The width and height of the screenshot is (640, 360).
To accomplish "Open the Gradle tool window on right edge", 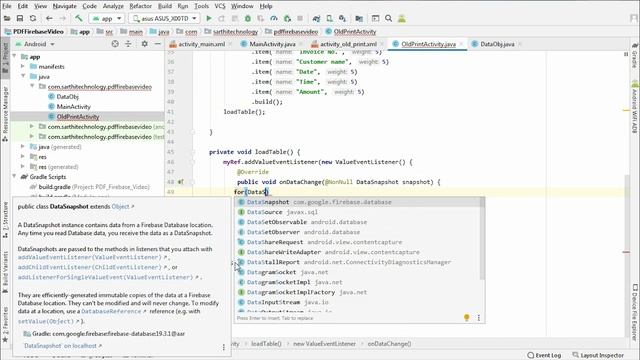I will (x=635, y=56).
